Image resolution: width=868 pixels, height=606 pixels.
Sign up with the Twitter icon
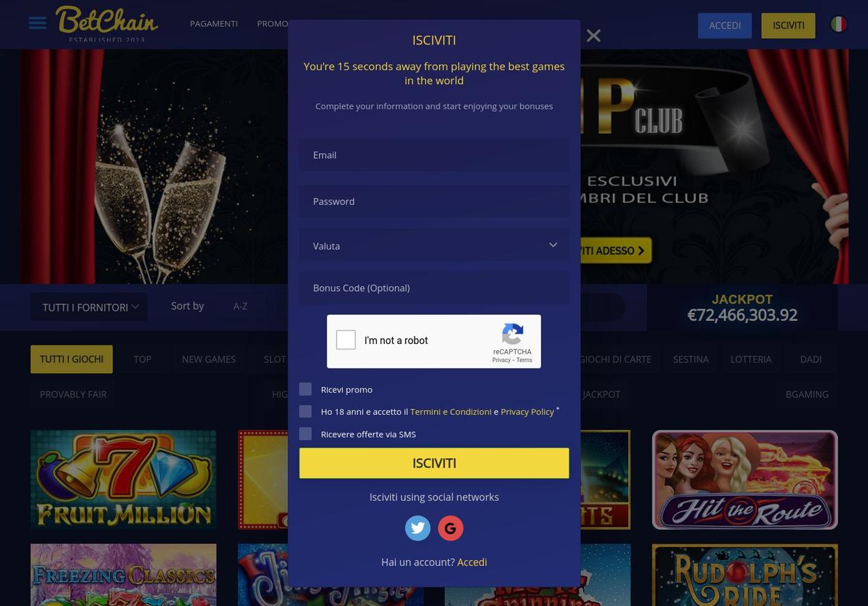[x=418, y=528]
